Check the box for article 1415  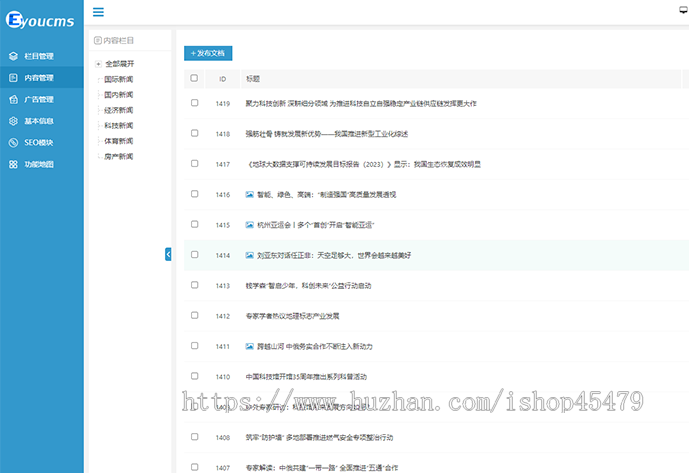point(194,224)
